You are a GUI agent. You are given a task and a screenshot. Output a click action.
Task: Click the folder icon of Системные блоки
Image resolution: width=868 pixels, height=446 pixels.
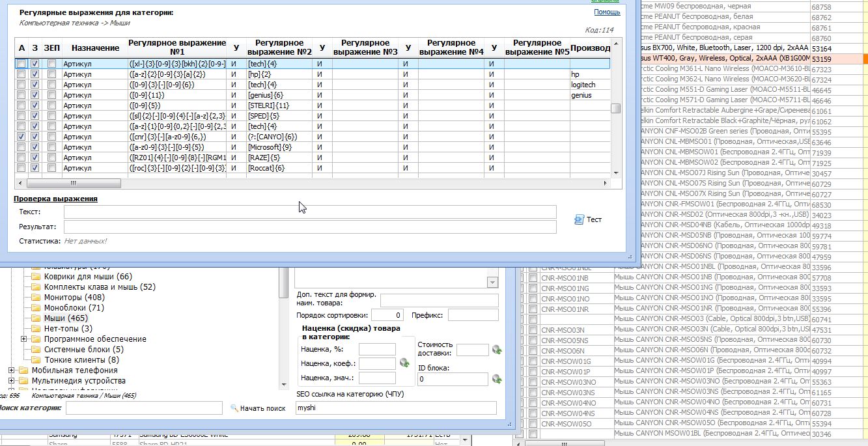(x=36, y=350)
